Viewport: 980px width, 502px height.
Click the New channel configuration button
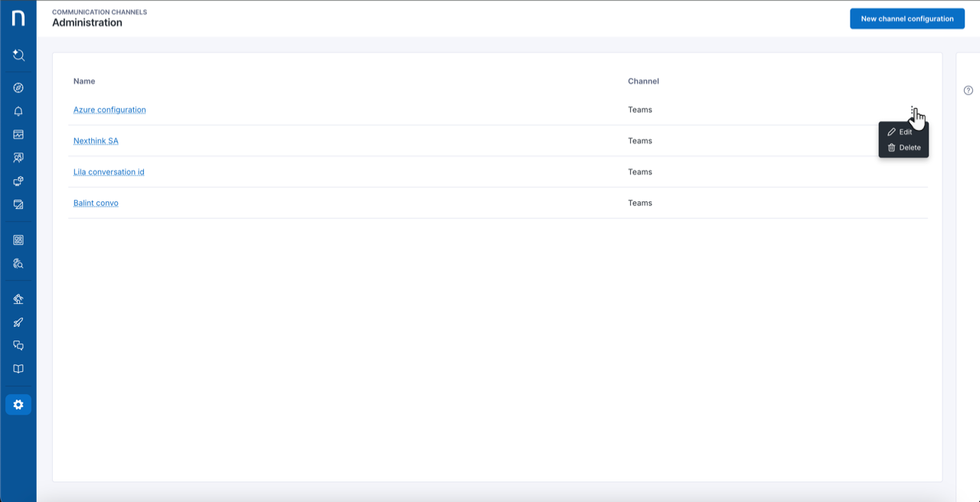906,19
